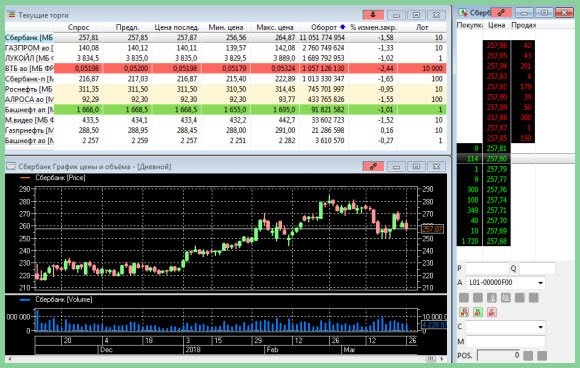Click the % измен.закр. column header
Viewport: 580px width, 368px height.
click(373, 27)
